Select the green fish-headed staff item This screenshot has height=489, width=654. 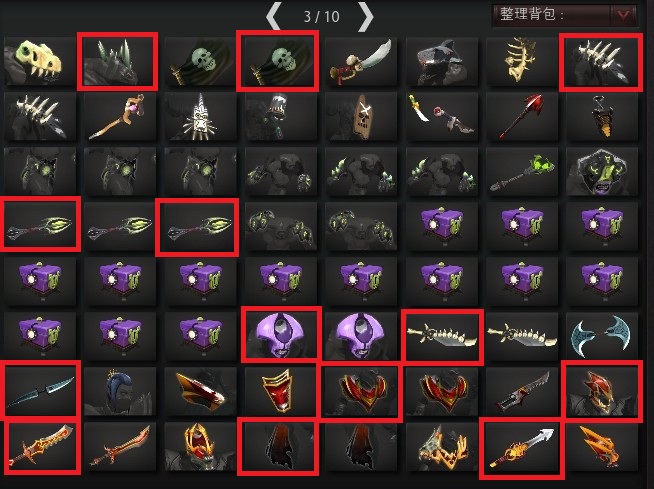(x=522, y=171)
